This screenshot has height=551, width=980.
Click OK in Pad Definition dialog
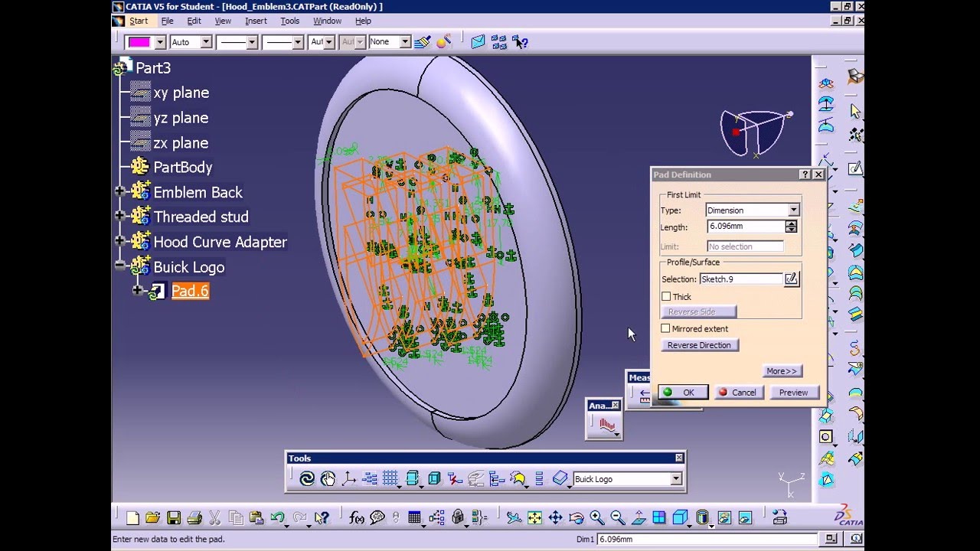pos(683,392)
